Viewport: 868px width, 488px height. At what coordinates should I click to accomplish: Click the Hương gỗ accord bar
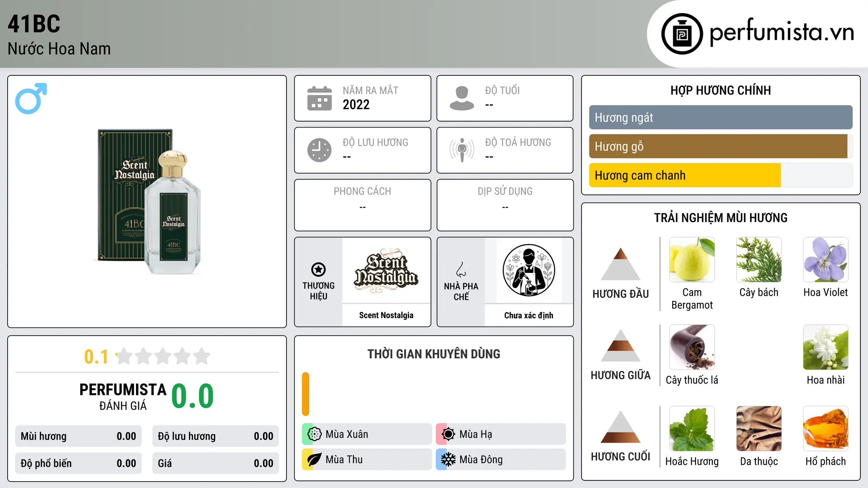click(x=721, y=146)
